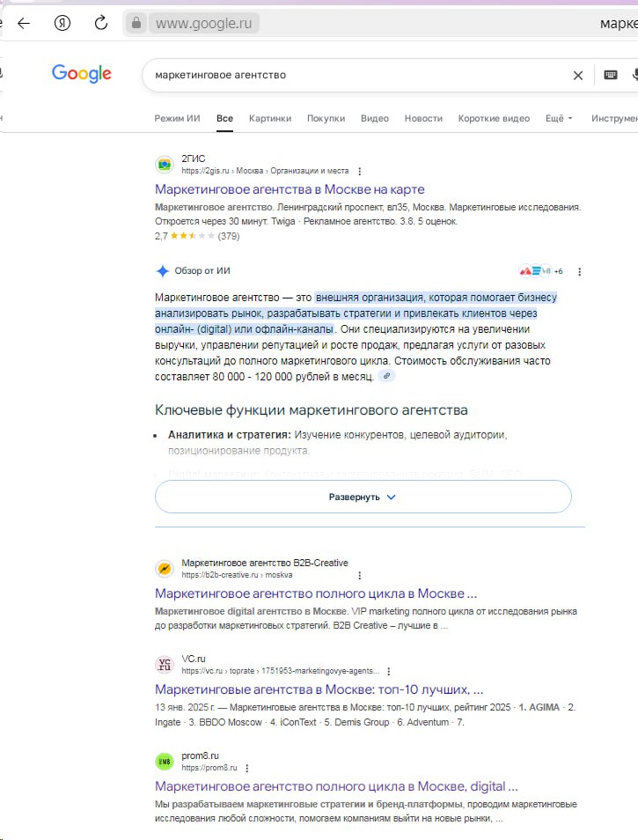
Task: Click the browser back arrow
Action: tap(24, 23)
